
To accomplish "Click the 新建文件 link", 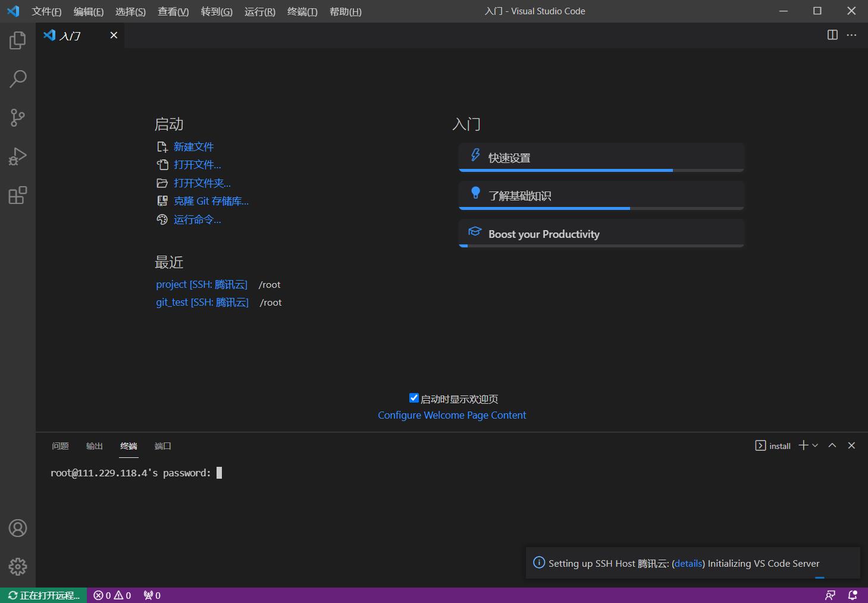I will (193, 146).
